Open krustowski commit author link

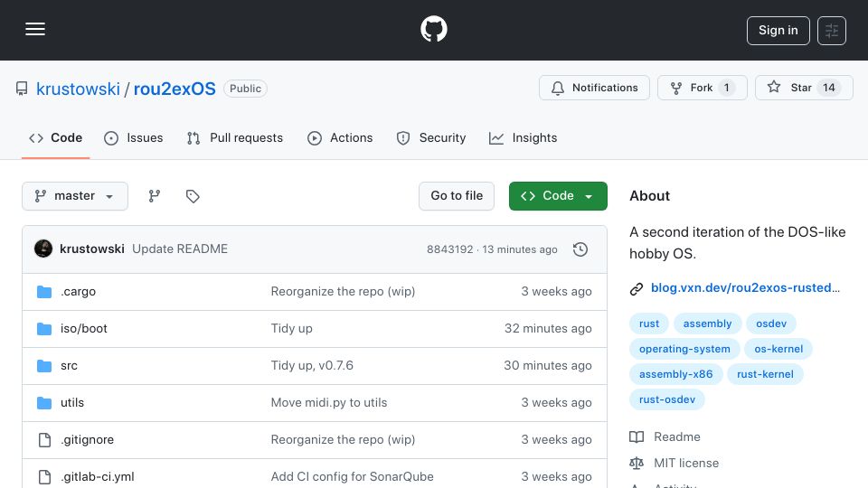92,249
